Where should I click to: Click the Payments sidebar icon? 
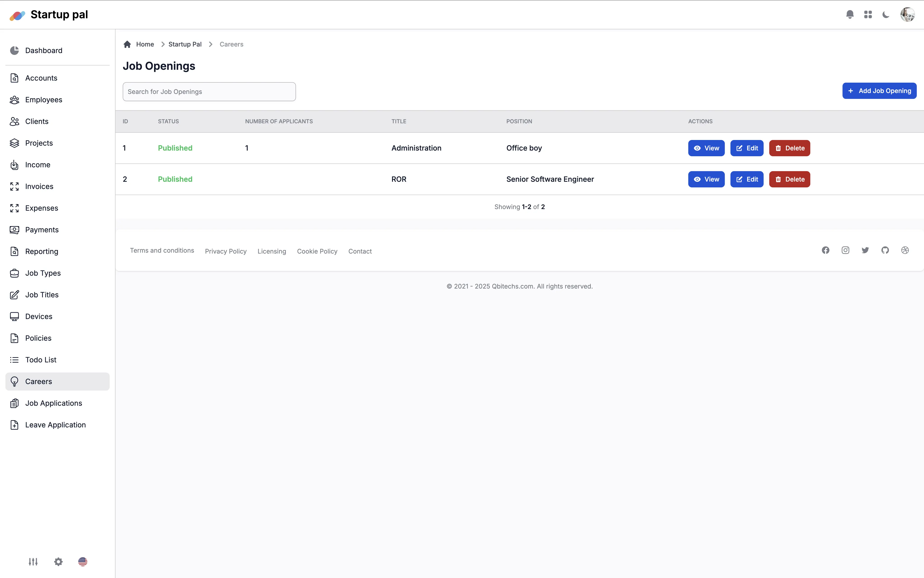(14, 230)
